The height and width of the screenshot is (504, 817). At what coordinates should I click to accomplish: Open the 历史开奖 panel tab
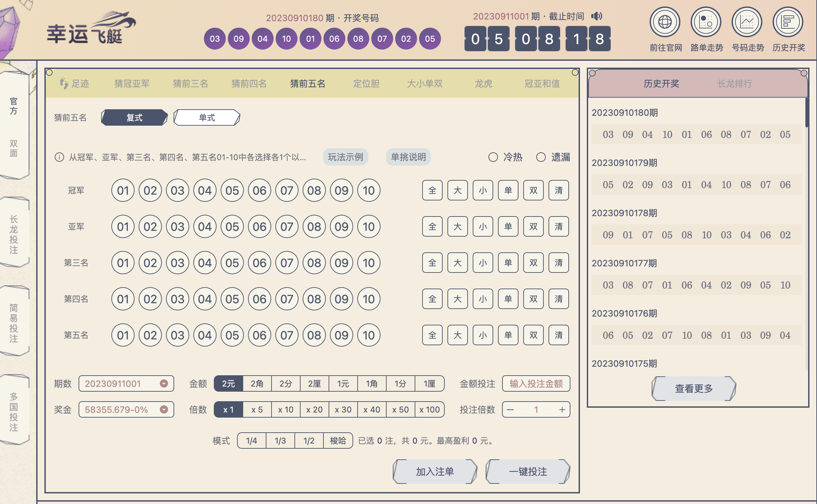tap(662, 84)
